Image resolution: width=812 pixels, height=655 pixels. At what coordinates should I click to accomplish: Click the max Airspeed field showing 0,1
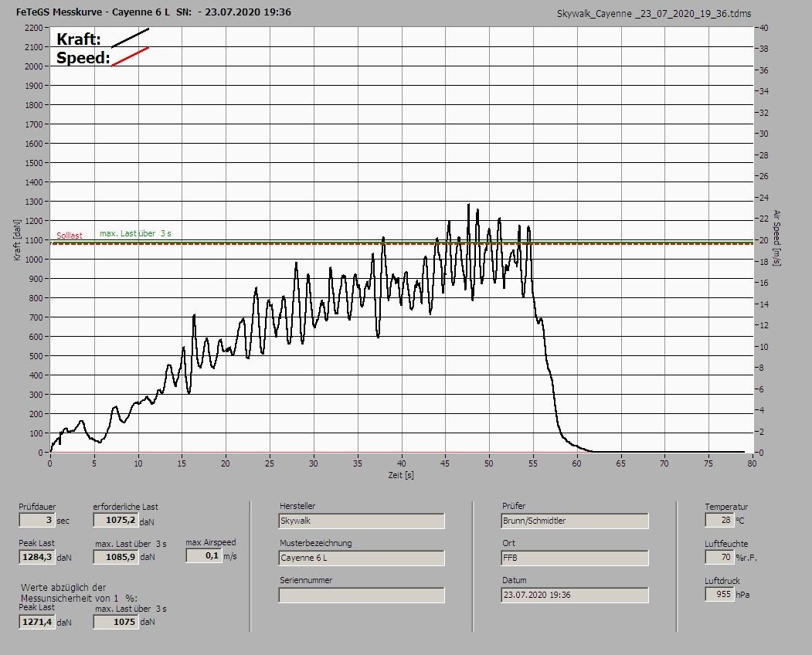tap(203, 555)
